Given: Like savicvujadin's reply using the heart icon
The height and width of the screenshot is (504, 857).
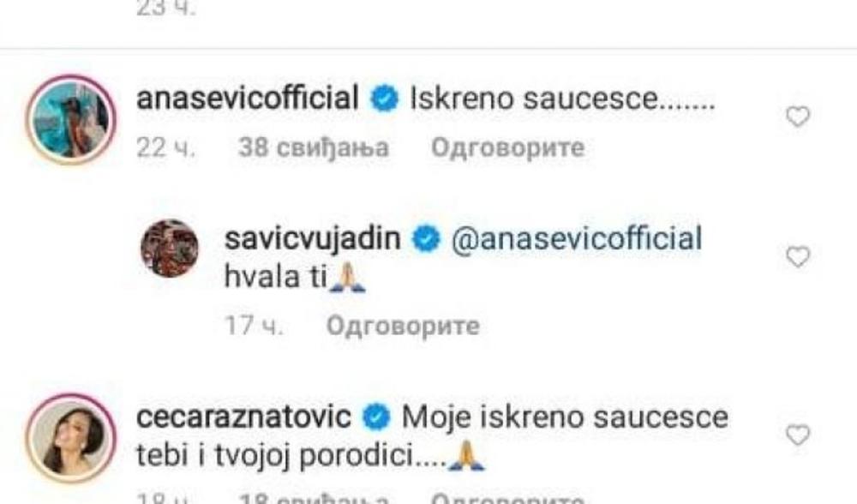Looking at the screenshot, I should [797, 257].
